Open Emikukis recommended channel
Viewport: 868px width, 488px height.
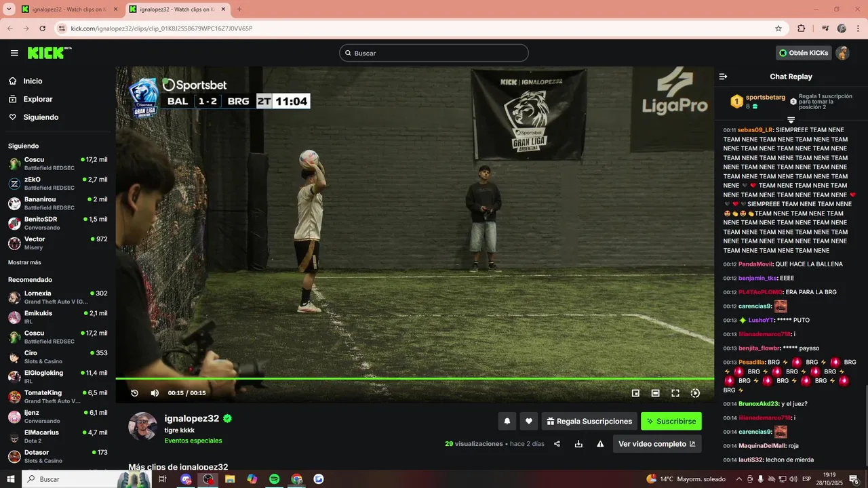tap(58, 317)
